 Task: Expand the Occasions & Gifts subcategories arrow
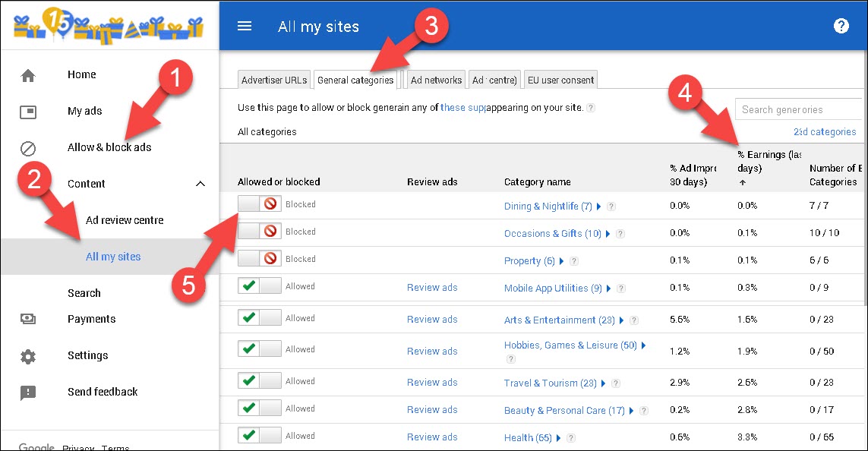click(x=608, y=234)
